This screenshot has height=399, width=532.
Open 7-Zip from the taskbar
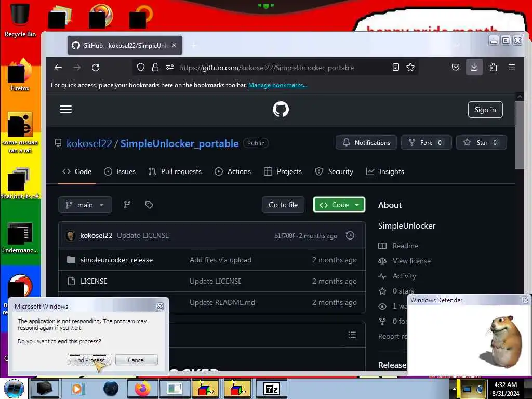[272, 389]
